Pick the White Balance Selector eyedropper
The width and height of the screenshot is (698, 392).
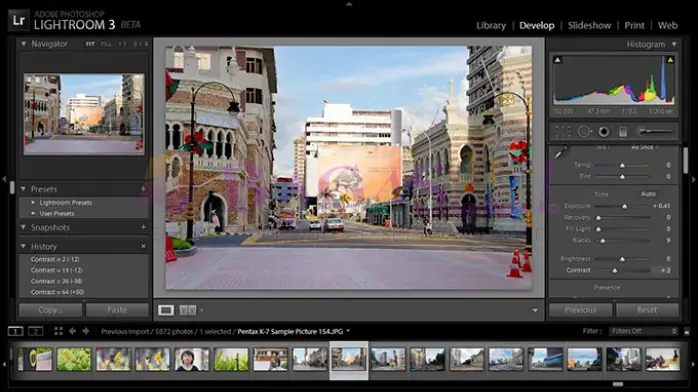[561, 154]
